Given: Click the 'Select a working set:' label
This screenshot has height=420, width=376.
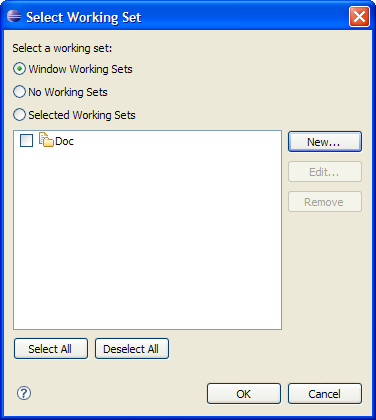Looking at the screenshot, I should tap(62, 48).
